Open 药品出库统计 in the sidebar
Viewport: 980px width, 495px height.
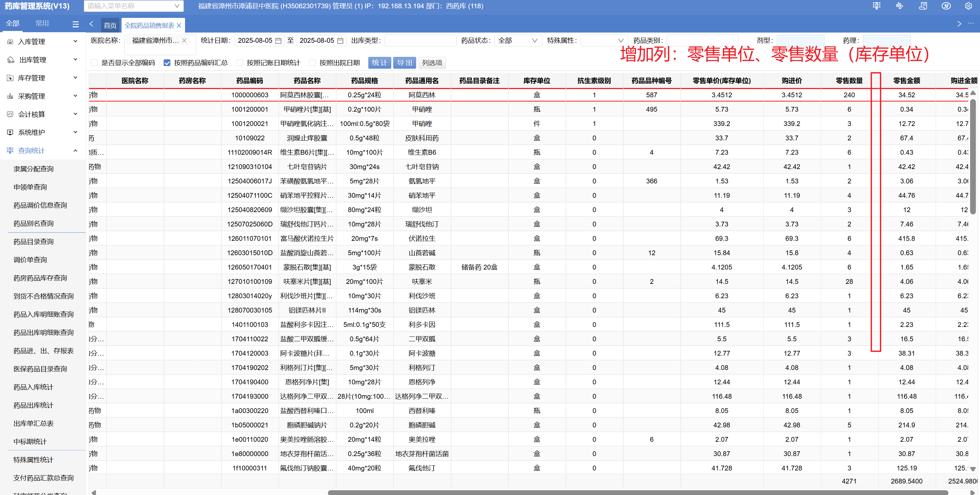(x=33, y=405)
